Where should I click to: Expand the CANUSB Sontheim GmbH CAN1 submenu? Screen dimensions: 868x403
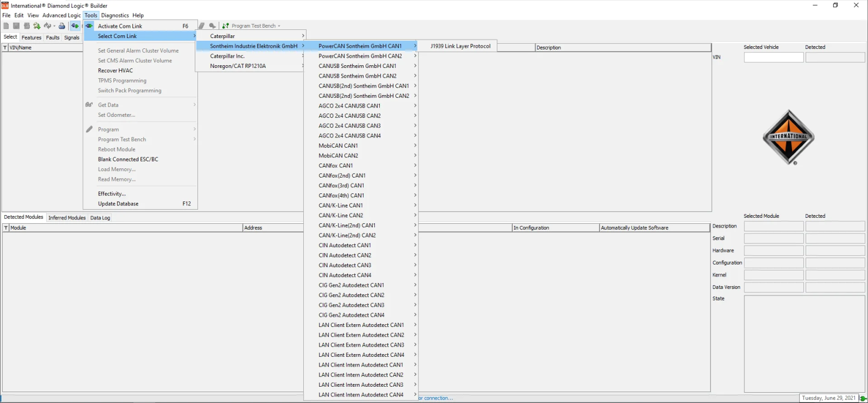[x=415, y=66]
